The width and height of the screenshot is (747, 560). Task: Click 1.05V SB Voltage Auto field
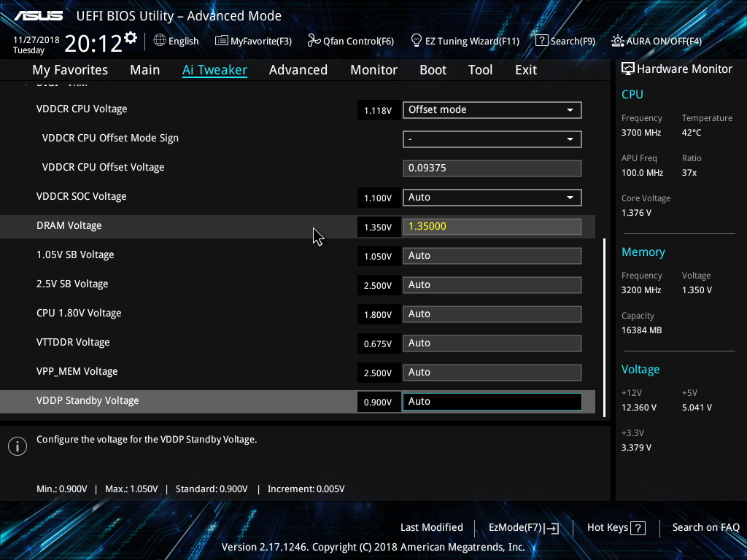[492, 256]
